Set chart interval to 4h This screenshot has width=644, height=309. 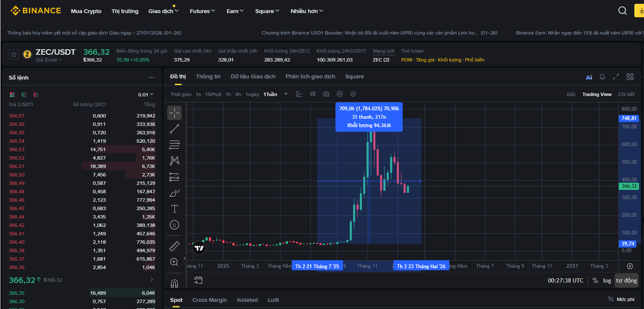(x=238, y=94)
